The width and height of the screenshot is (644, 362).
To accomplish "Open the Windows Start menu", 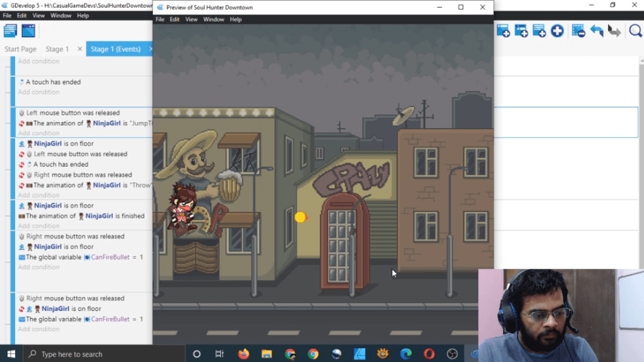I will (11, 354).
